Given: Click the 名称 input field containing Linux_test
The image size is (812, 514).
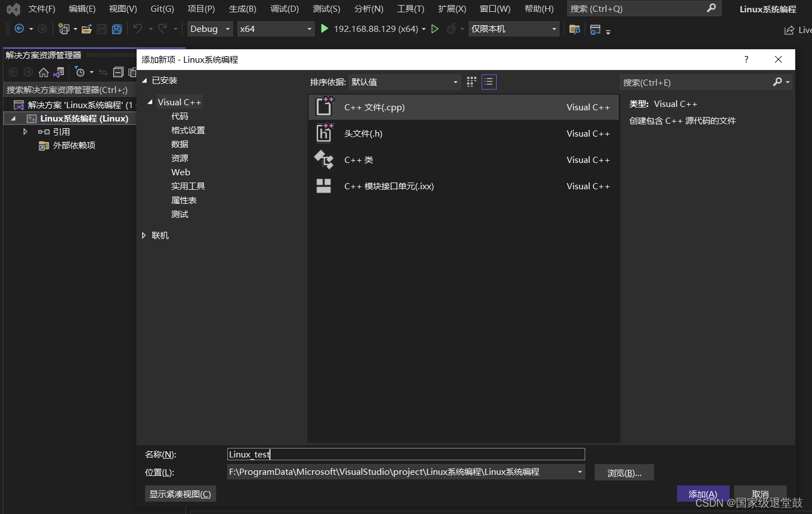Looking at the screenshot, I should 406,454.
